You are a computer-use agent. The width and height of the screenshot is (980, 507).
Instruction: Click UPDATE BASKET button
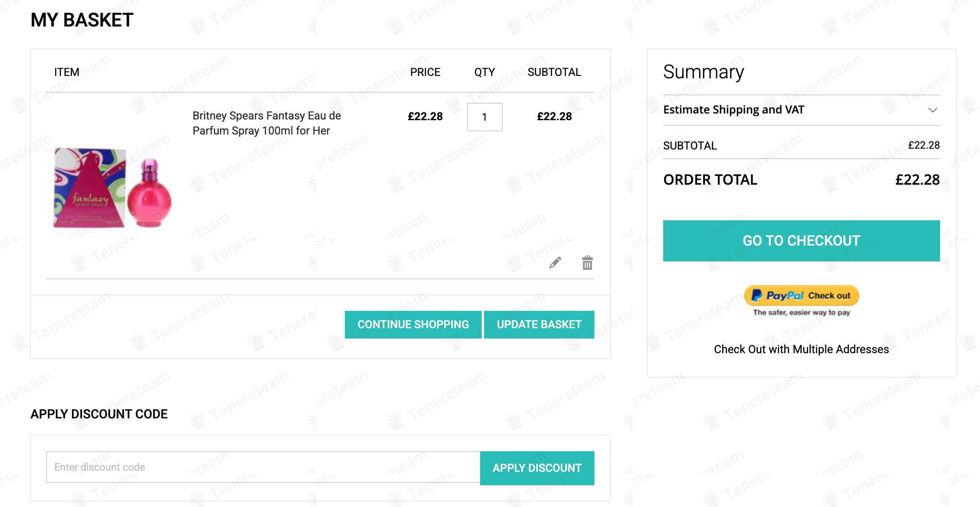tap(539, 324)
